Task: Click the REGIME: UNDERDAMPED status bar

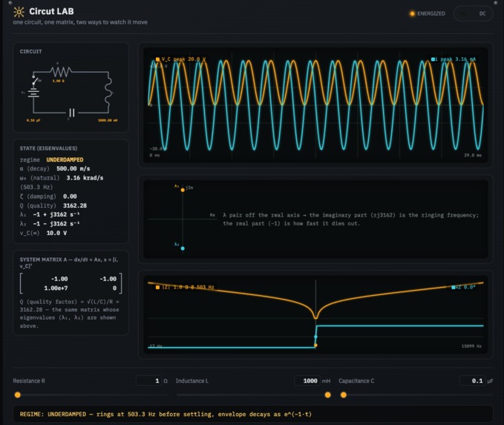Action: tap(253, 415)
